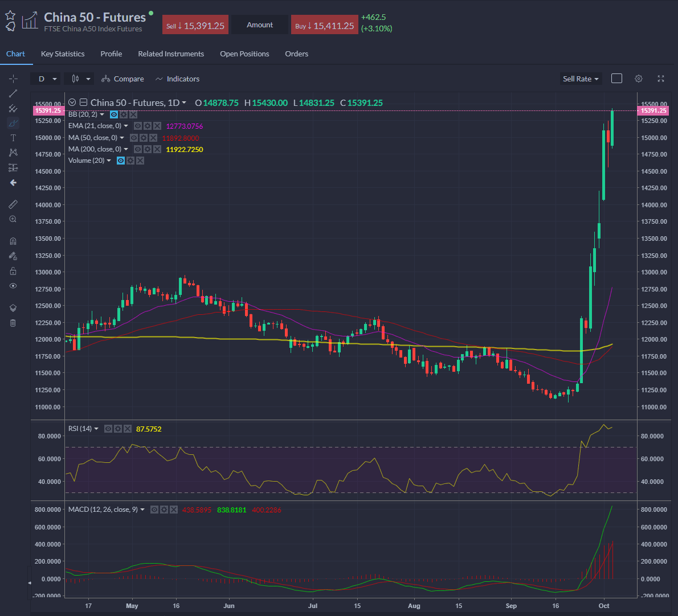Click the chart icon beside China 50 title

tap(30, 20)
